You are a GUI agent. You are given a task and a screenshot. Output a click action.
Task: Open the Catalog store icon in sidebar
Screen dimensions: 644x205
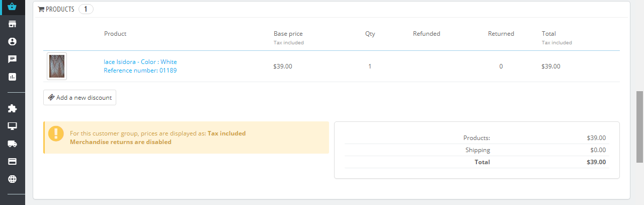[x=13, y=24]
